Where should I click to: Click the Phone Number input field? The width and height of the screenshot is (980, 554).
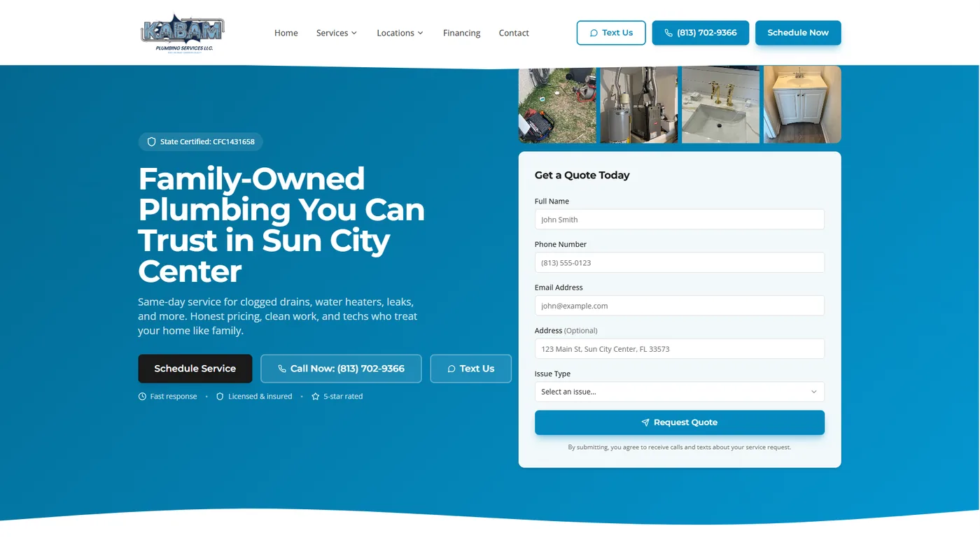[680, 262]
